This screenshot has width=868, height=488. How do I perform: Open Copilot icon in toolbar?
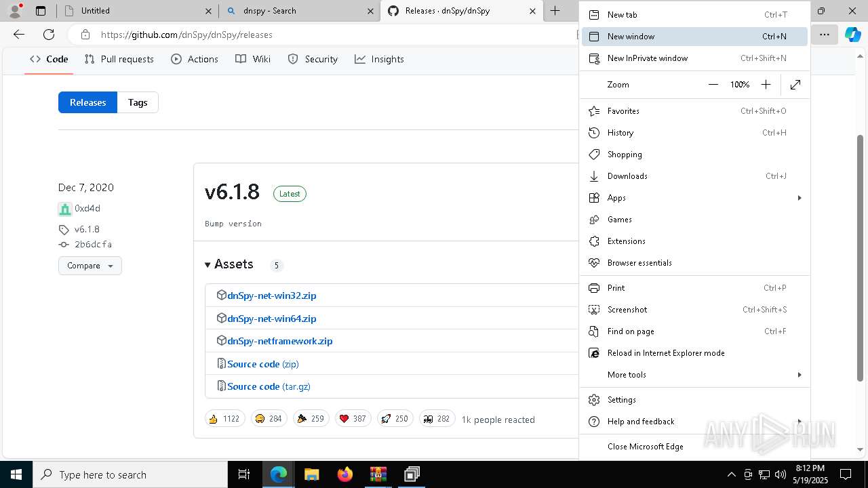point(852,35)
